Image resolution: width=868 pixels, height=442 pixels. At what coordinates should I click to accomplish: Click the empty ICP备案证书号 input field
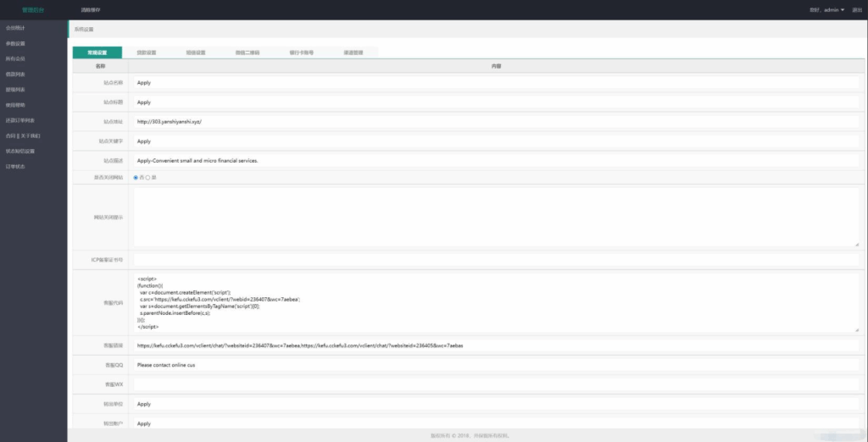pyautogui.click(x=495, y=259)
